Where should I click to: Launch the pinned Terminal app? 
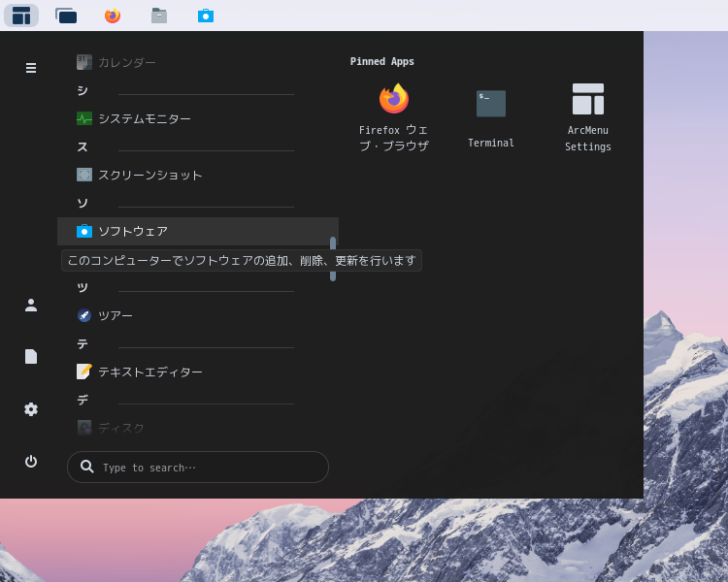[x=491, y=117]
